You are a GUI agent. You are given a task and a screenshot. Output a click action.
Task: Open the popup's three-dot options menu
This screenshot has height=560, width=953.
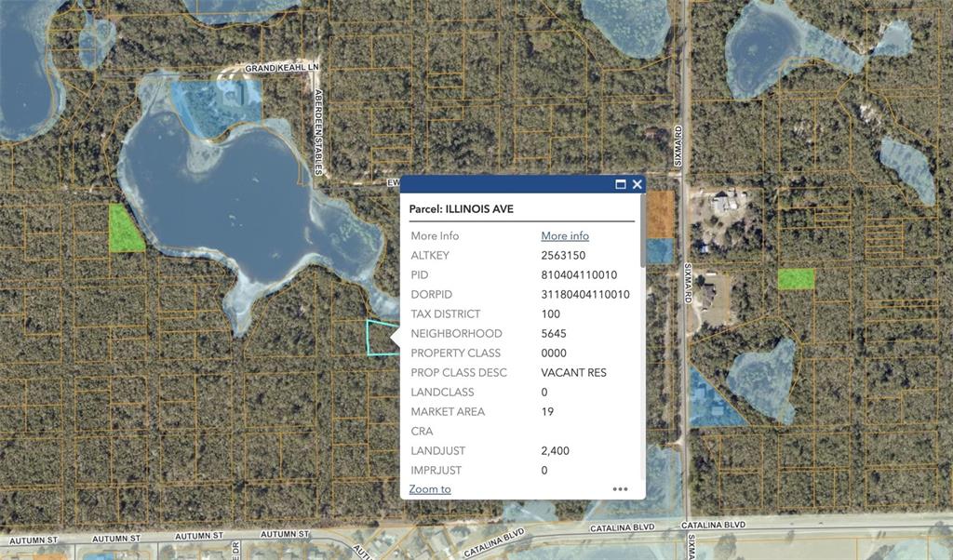coord(620,489)
